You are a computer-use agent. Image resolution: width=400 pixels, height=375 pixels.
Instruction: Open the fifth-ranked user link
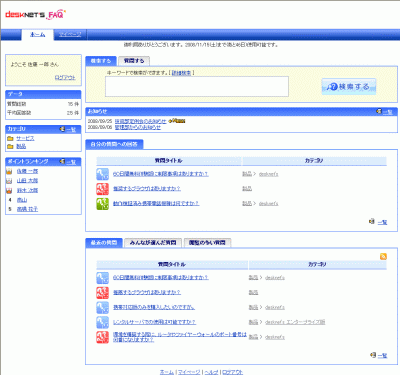coord(27,209)
